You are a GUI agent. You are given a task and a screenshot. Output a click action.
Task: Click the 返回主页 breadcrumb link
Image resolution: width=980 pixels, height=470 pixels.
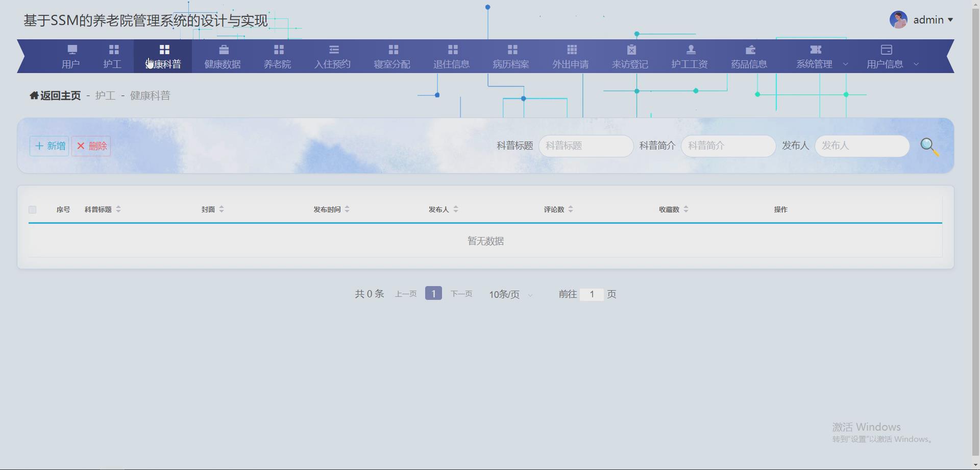tap(55, 95)
